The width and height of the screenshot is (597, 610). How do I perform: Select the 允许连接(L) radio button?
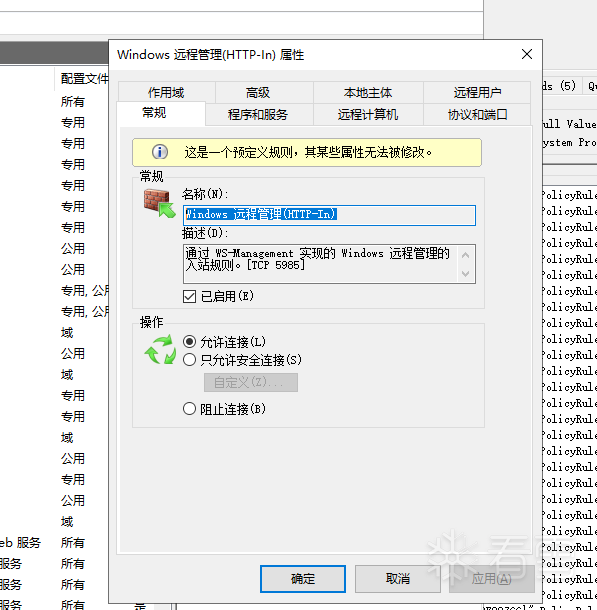coord(189,342)
